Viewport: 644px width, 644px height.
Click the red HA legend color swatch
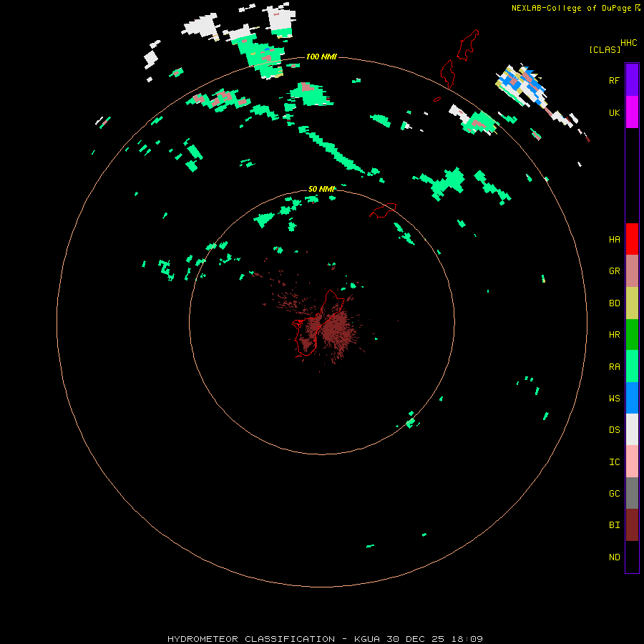coord(632,239)
